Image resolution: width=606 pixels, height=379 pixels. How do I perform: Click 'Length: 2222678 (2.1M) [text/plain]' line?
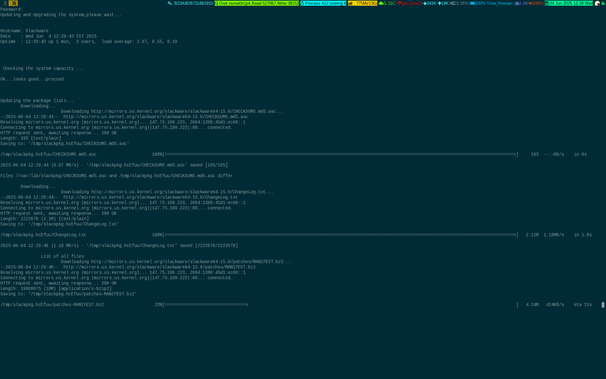point(44,219)
